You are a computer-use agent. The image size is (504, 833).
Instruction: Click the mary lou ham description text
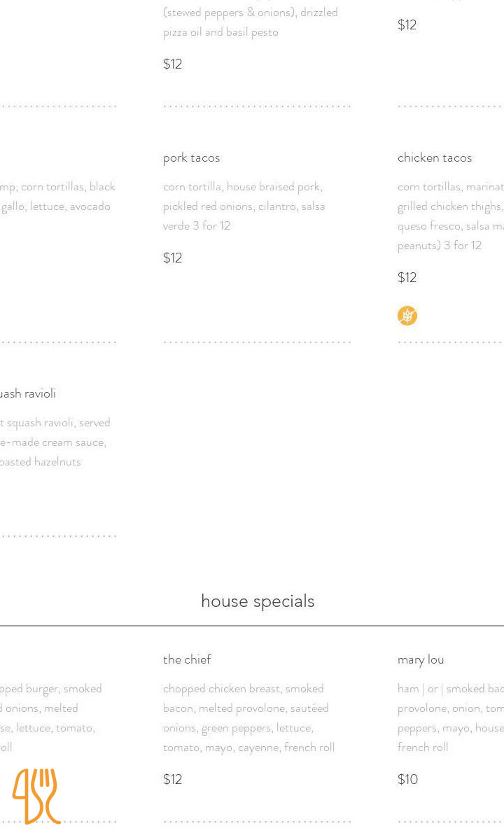[451, 717]
